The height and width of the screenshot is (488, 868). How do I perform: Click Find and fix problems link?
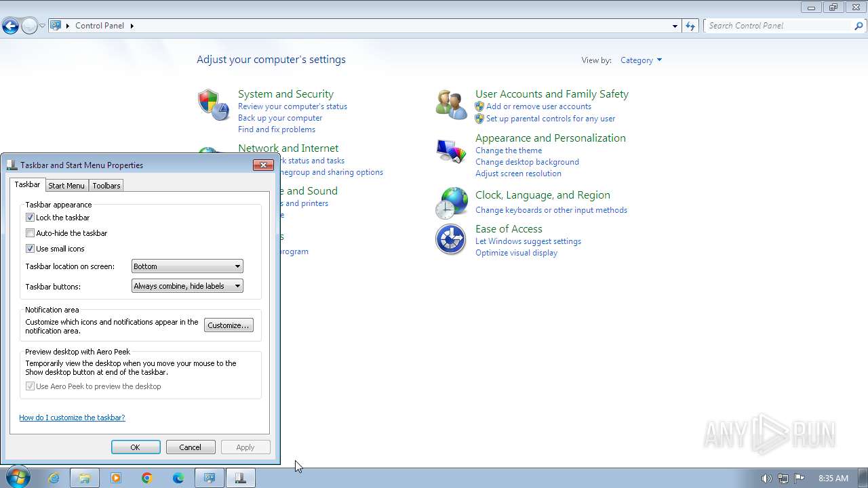point(277,129)
